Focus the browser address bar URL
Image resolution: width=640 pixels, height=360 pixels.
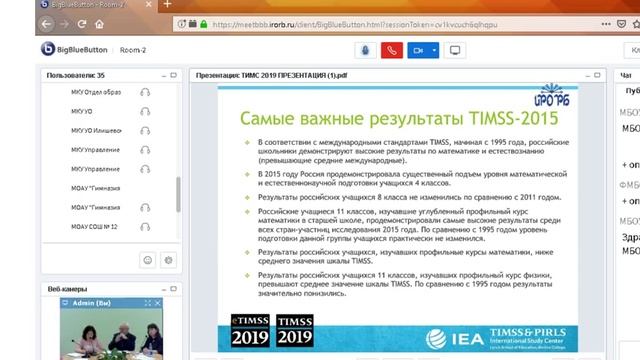tap(354, 24)
